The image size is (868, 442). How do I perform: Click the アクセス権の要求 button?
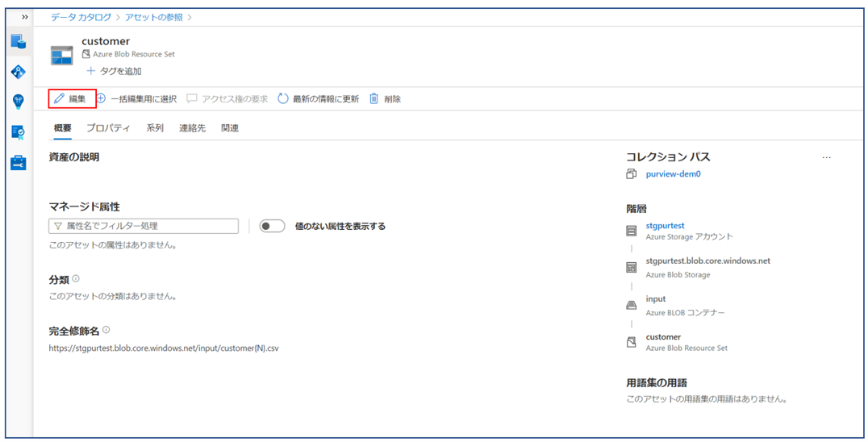(x=227, y=99)
